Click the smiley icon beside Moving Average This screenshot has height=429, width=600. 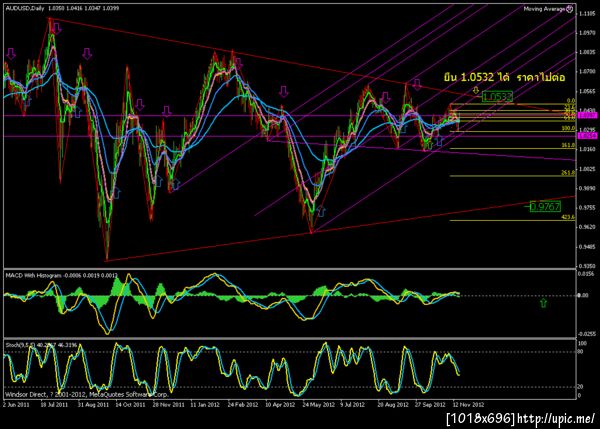(x=570, y=9)
